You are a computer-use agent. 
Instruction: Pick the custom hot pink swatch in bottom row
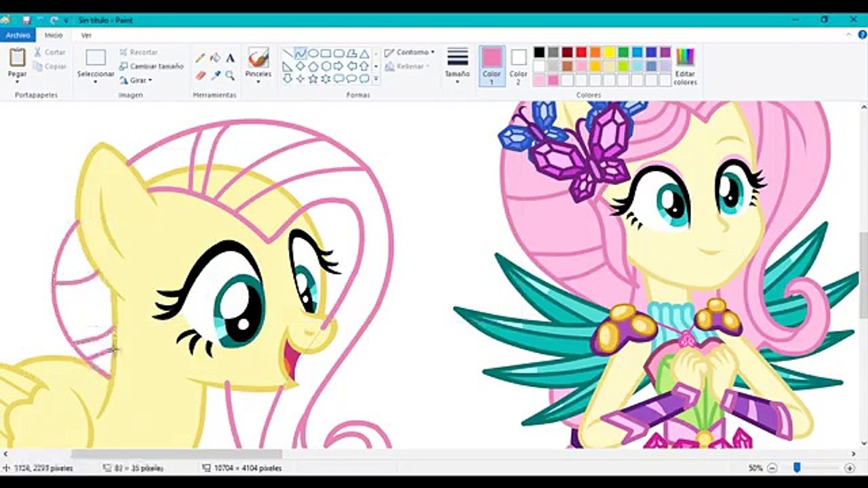click(553, 80)
